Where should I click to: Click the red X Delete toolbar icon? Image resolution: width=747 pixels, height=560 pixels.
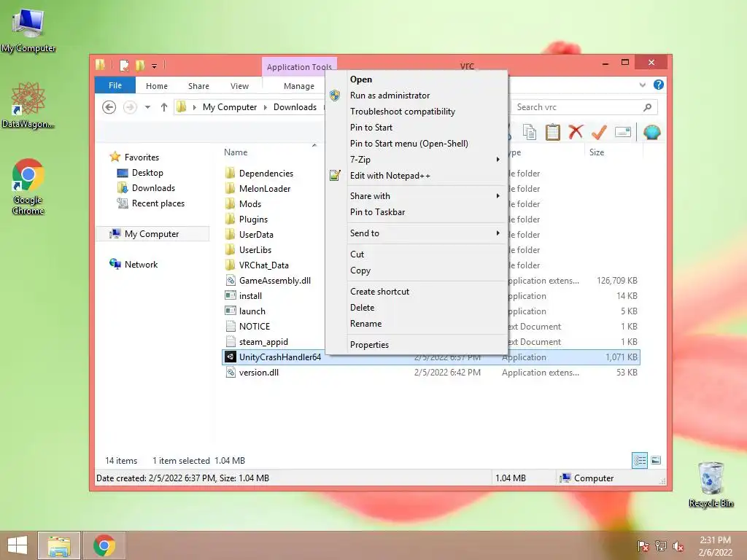pos(576,132)
